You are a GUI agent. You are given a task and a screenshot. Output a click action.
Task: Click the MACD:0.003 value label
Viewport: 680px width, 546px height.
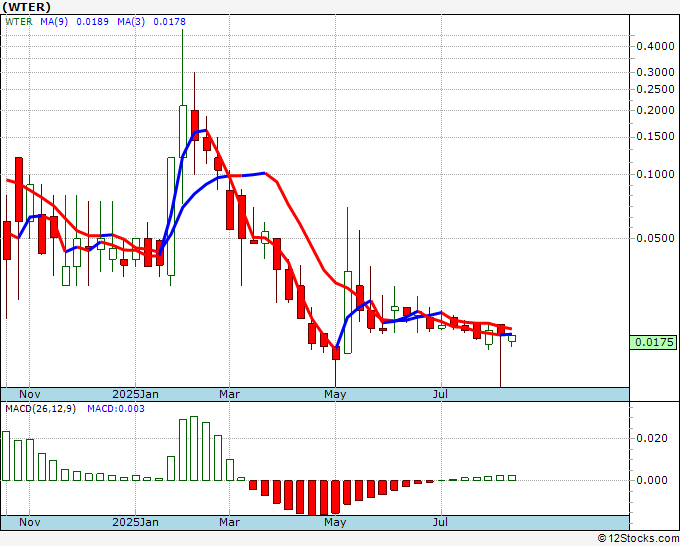(x=116, y=409)
